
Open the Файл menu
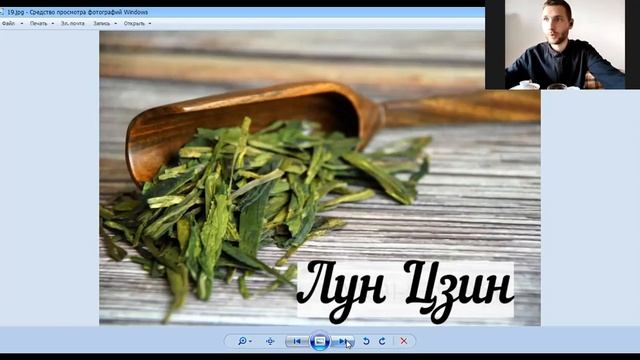[x=12, y=24]
